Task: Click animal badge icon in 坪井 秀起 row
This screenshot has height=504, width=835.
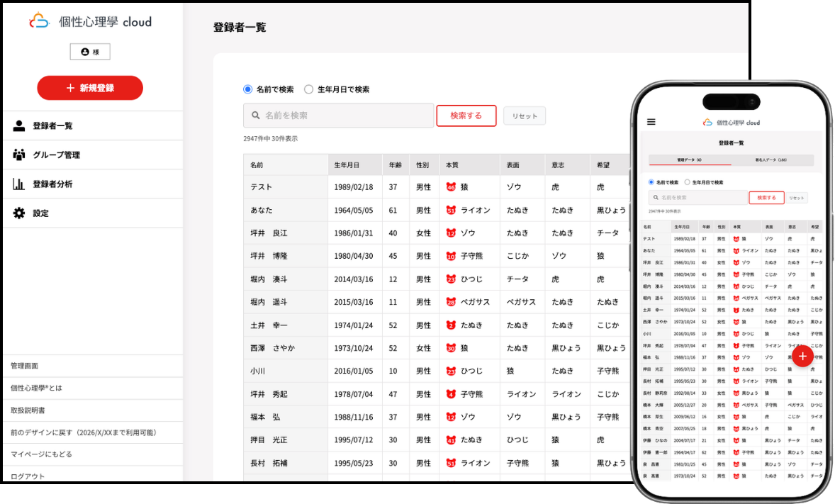Action: click(x=451, y=394)
